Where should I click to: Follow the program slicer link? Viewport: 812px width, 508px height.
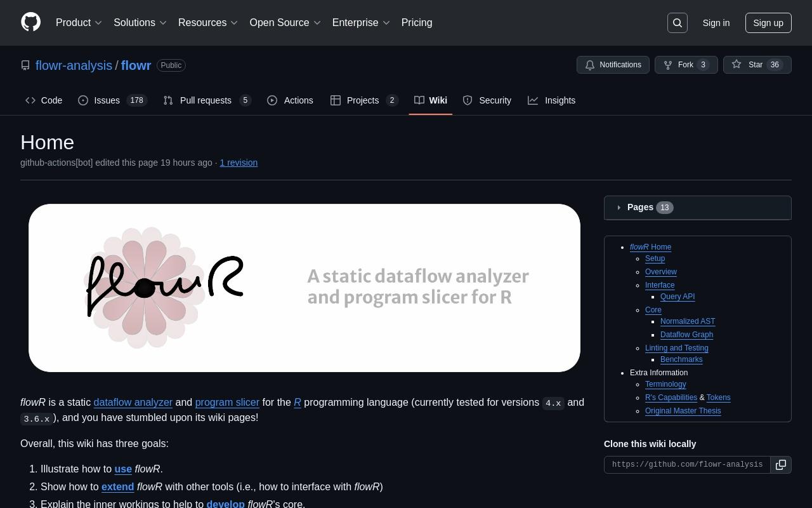pos(227,403)
